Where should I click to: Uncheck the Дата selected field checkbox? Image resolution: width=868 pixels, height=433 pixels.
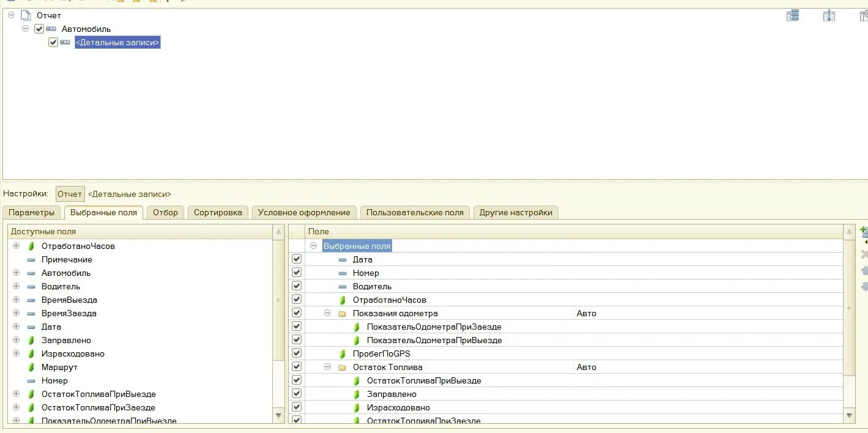297,259
